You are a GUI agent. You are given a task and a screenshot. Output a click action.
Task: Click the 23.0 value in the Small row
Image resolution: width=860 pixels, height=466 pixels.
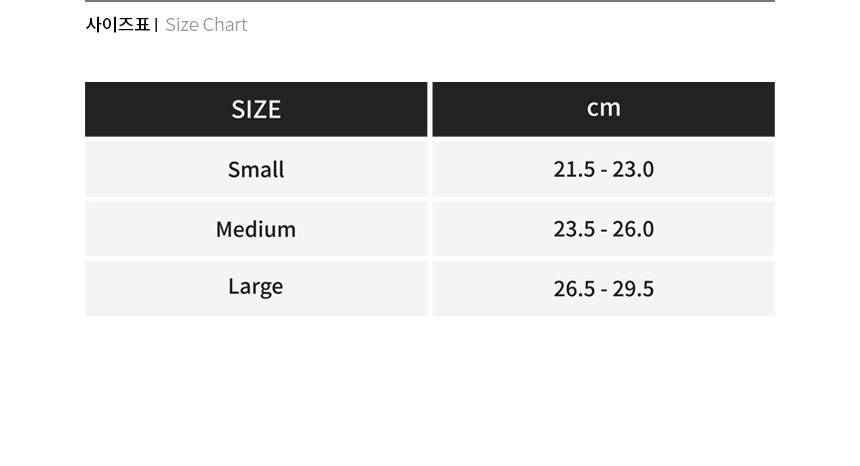coord(633,169)
